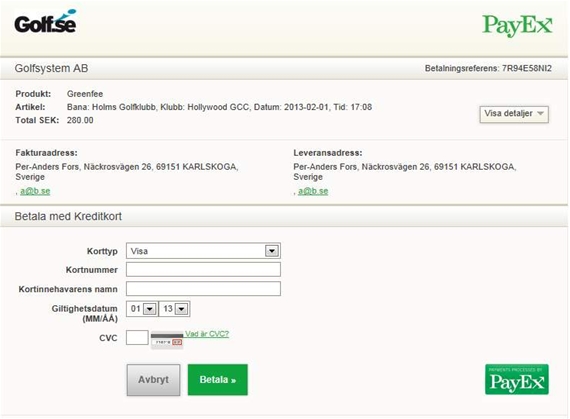The image size is (570, 419).
Task: Open the email link under Leveransadress
Action: (x=313, y=191)
